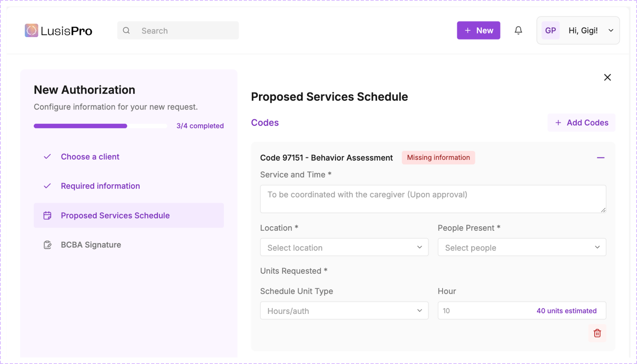This screenshot has width=637, height=364.
Task: Go to Choose a client step
Action: 90,157
